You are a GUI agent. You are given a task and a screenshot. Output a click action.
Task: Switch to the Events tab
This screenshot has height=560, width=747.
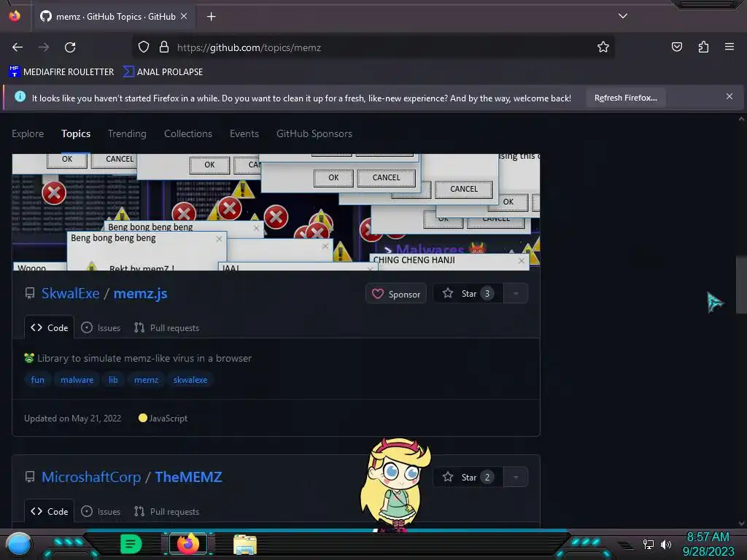coord(244,134)
